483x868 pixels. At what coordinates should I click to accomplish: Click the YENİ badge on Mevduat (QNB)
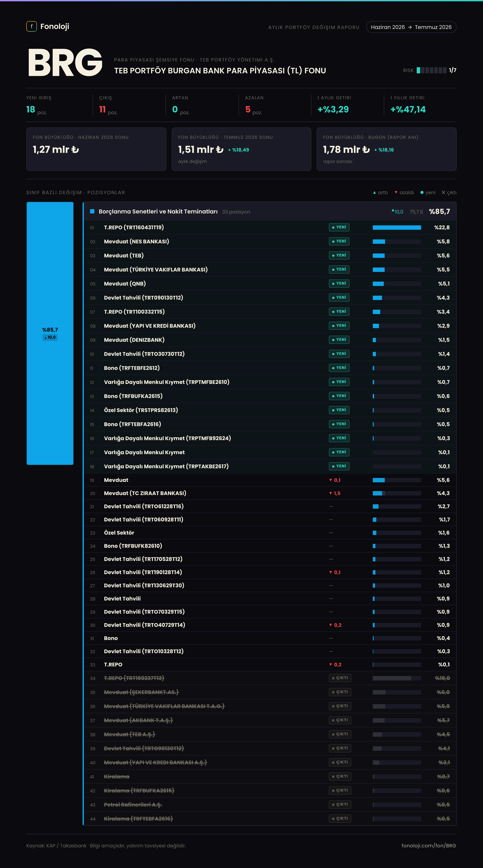339,284
